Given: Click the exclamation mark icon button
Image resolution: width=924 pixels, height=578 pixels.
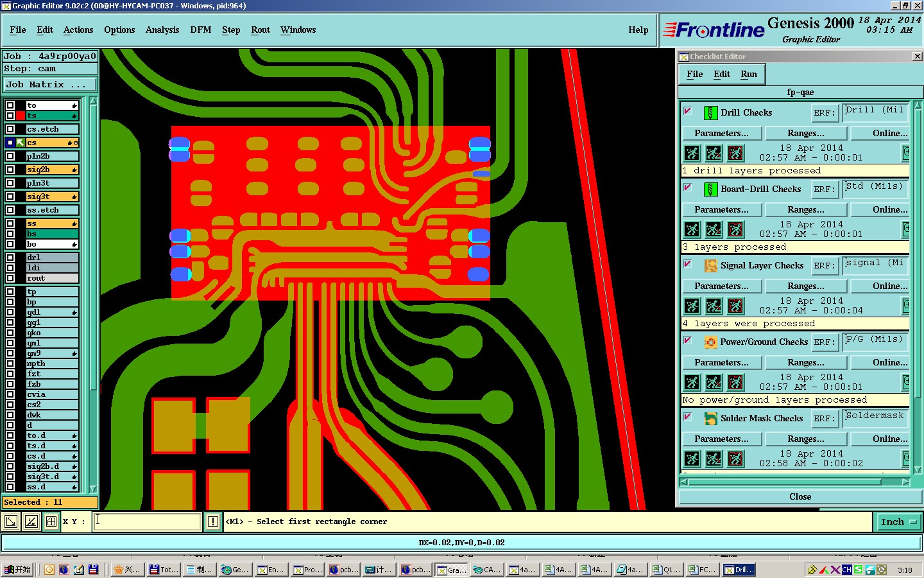Looking at the screenshot, I should (213, 521).
